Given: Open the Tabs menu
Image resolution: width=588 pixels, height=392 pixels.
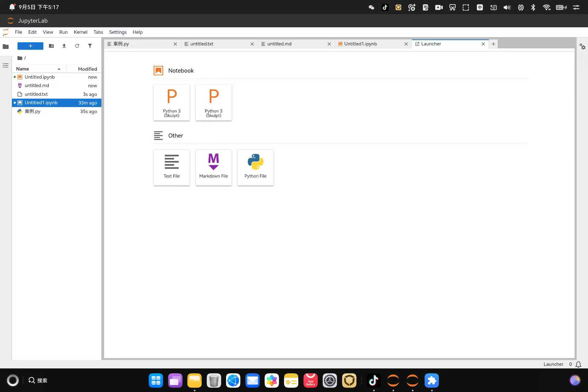Looking at the screenshot, I should [x=98, y=32].
